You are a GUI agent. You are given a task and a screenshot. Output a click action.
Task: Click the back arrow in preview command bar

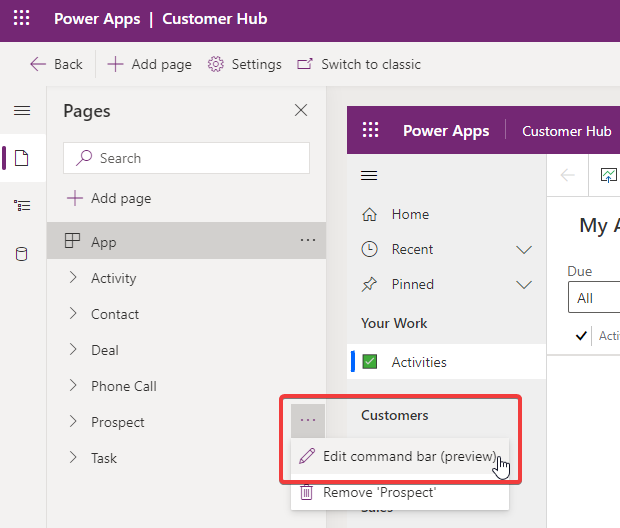tap(567, 175)
